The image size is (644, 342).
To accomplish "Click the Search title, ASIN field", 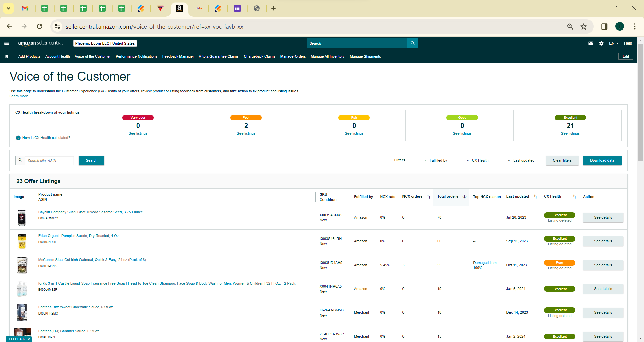I will tap(49, 161).
